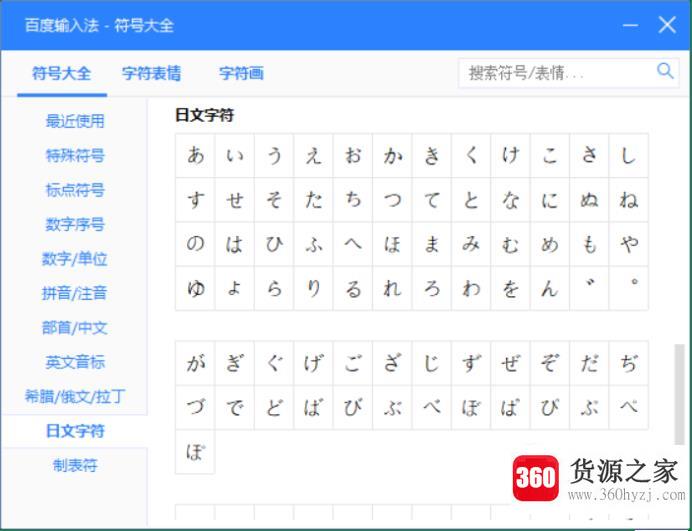
Task: Insert the ぬ character
Action: (x=589, y=200)
